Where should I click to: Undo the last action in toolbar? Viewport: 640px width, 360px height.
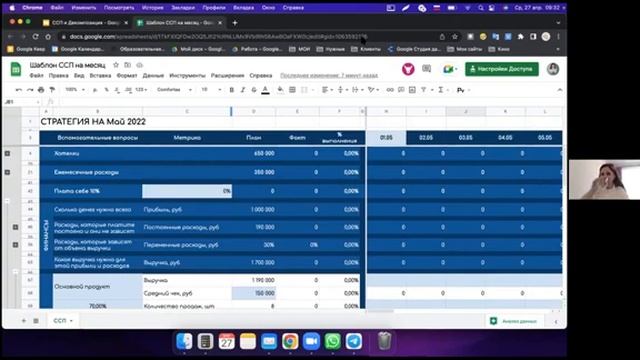[x=19, y=90]
